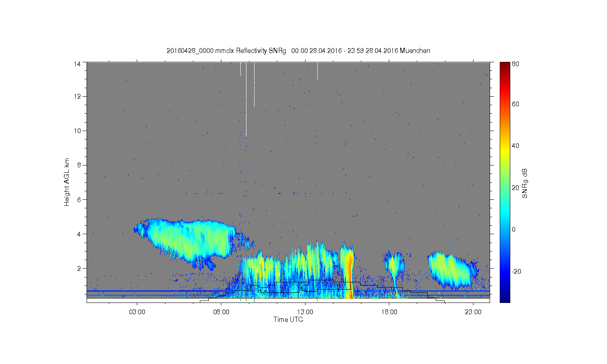
Task: Click the 03:00 time axis tick label
Action: tap(137, 312)
